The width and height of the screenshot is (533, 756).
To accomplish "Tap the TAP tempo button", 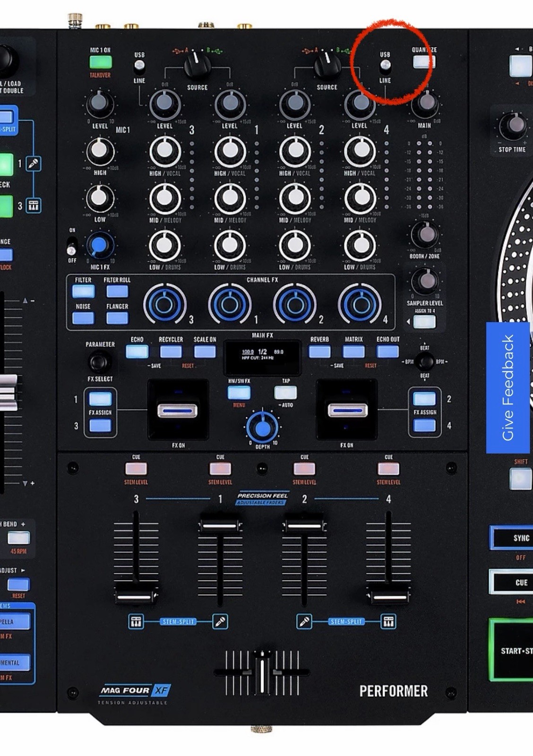I will pos(285,392).
